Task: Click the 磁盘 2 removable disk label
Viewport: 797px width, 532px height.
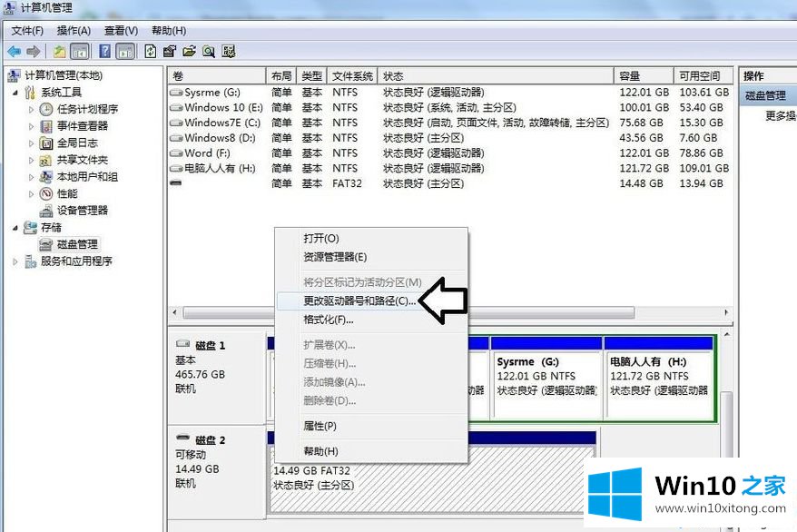Action: tap(210, 440)
